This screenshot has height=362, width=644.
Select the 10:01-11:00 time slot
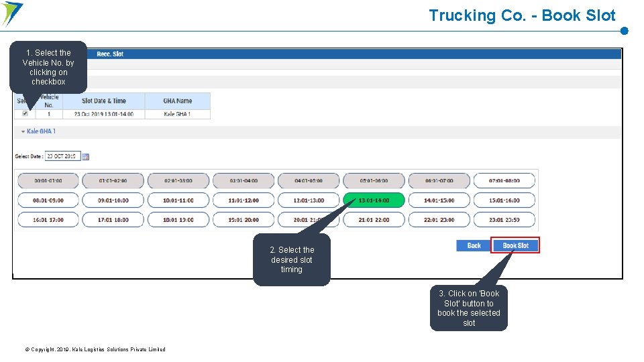[x=178, y=200]
